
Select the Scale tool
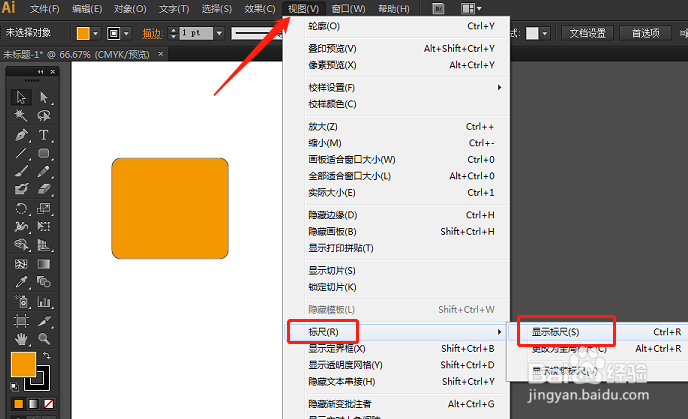tap(43, 208)
